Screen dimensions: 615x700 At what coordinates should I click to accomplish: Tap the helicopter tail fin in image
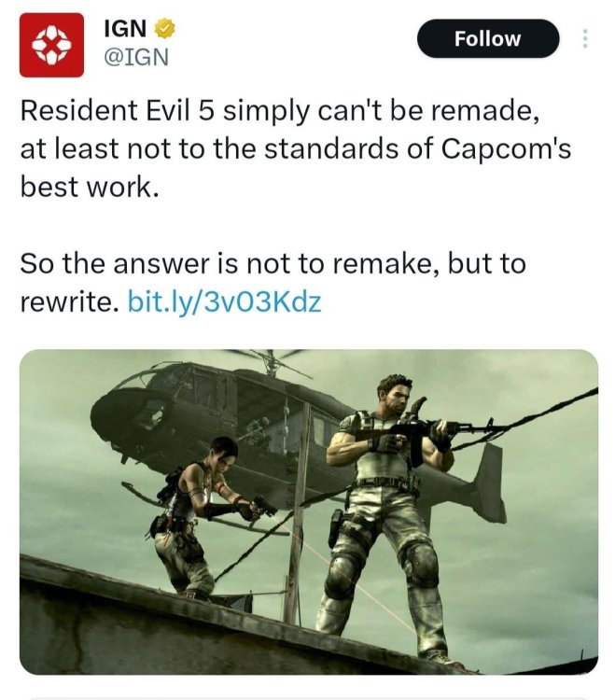tap(489, 483)
